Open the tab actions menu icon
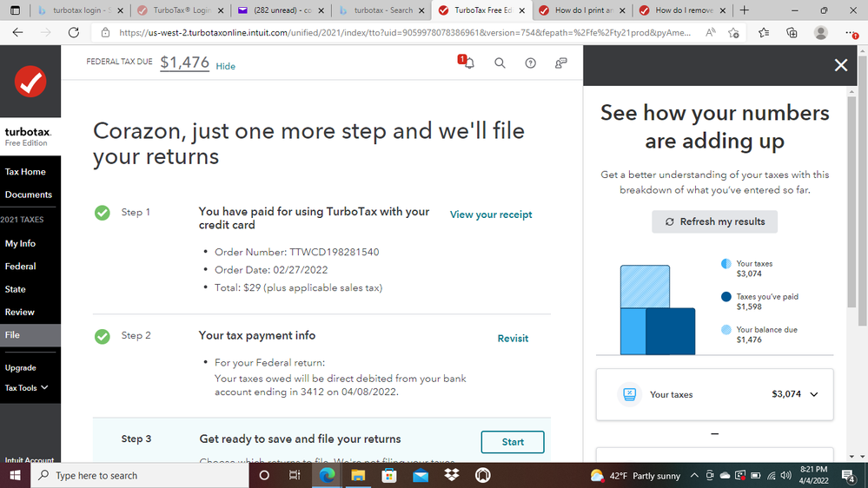Image resolution: width=868 pixels, height=488 pixels. (15, 10)
